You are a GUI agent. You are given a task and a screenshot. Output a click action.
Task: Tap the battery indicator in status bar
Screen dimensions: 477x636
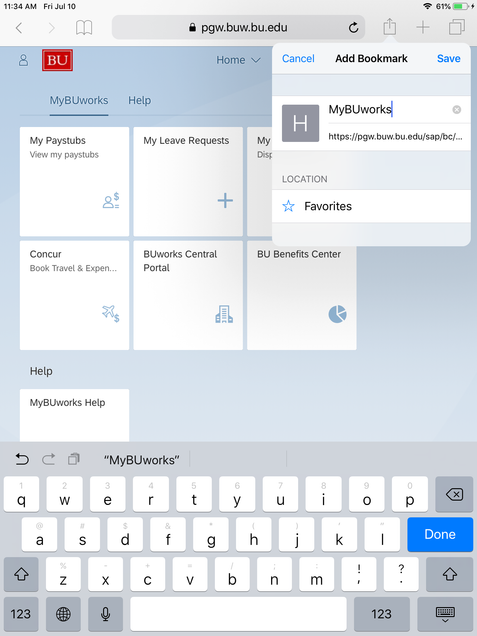tap(460, 6)
